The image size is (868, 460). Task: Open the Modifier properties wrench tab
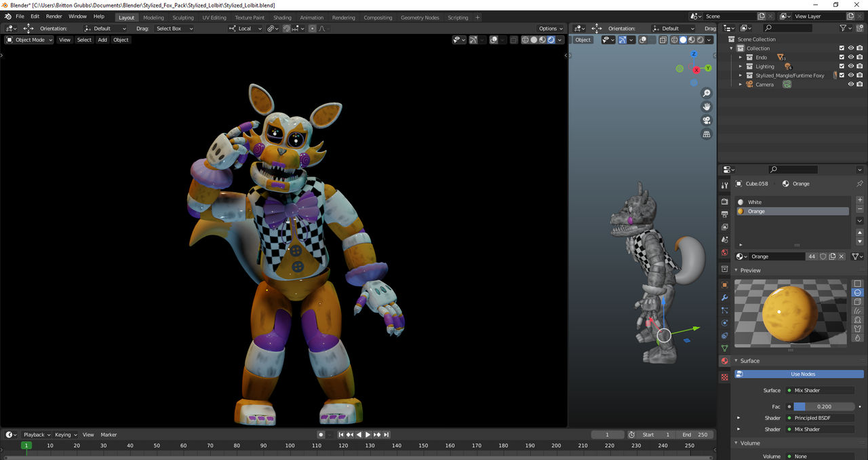(724, 298)
